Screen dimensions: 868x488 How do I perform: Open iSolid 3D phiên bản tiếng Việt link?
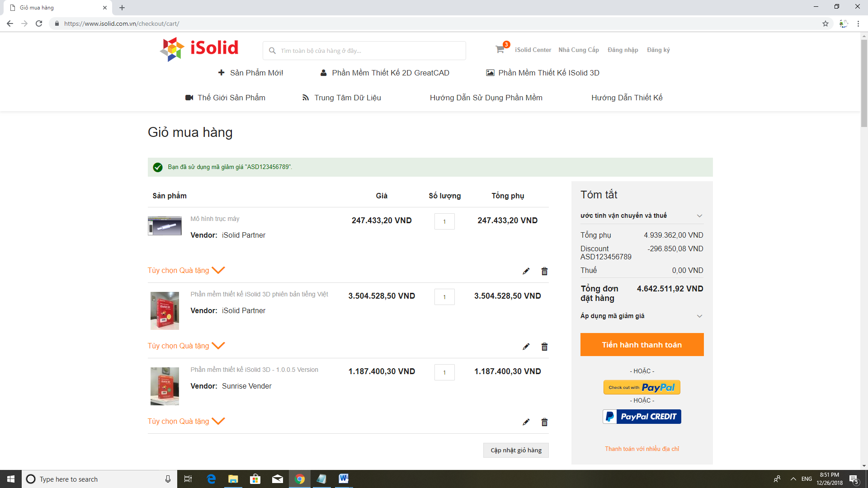[259, 294]
